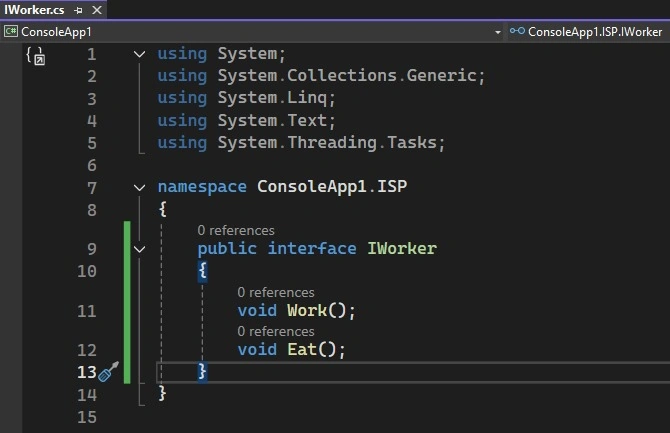Collapse the IWorker interface block
This screenshot has width=670, height=433.
139,249
